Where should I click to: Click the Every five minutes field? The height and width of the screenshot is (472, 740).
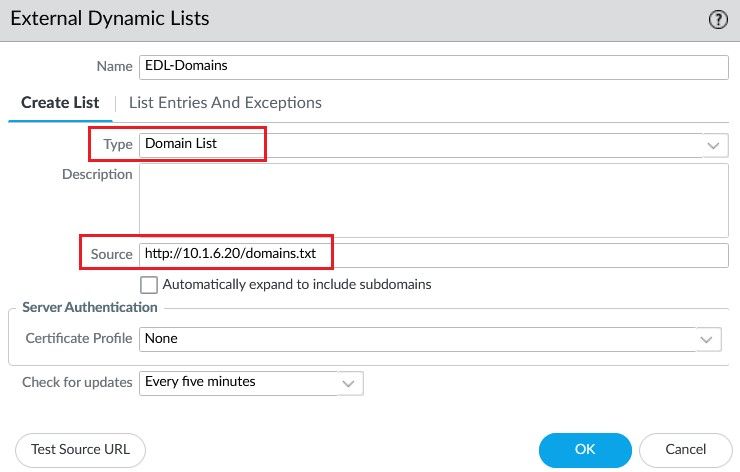pos(240,382)
